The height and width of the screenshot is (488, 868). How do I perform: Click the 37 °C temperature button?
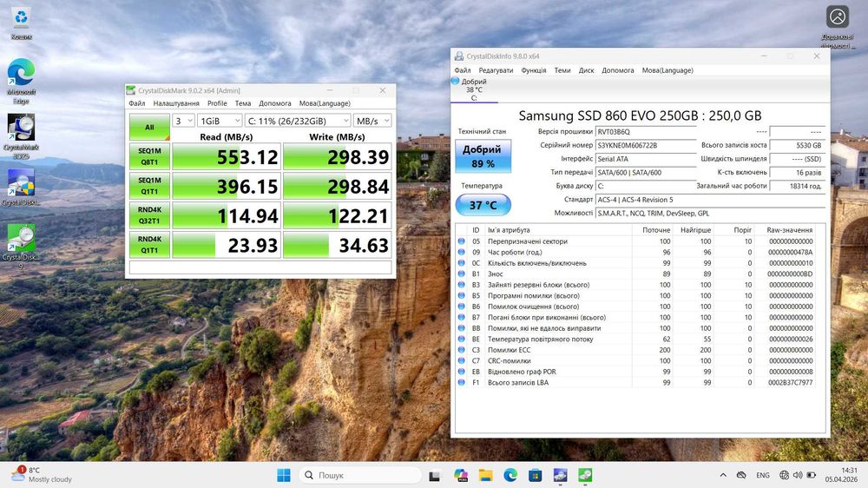pos(483,205)
